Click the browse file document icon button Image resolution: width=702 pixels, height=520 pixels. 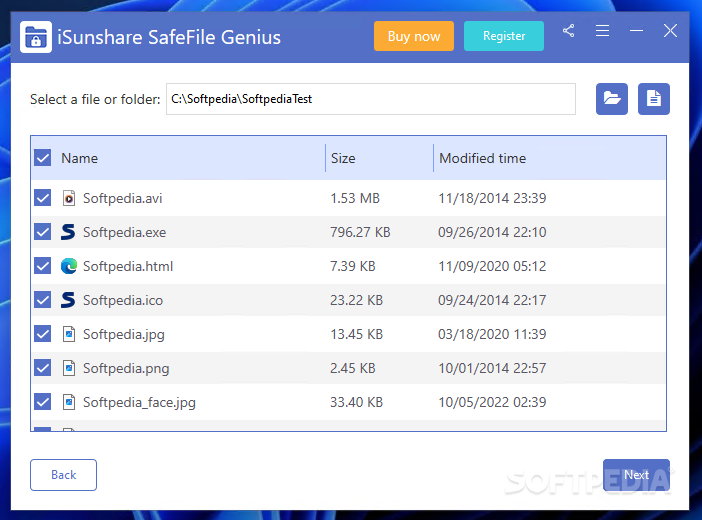point(654,99)
